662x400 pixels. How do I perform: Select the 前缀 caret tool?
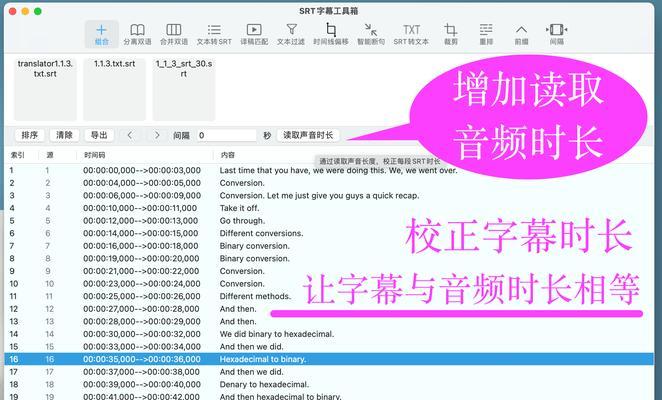pyautogui.click(x=521, y=34)
